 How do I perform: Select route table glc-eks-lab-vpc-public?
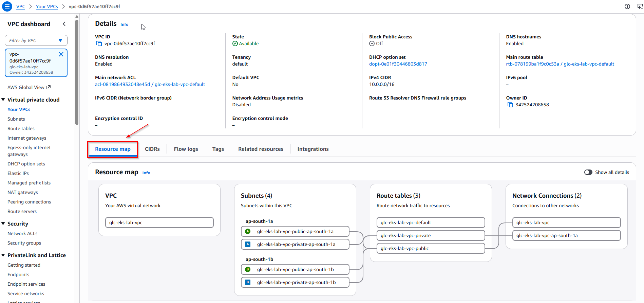click(x=431, y=248)
